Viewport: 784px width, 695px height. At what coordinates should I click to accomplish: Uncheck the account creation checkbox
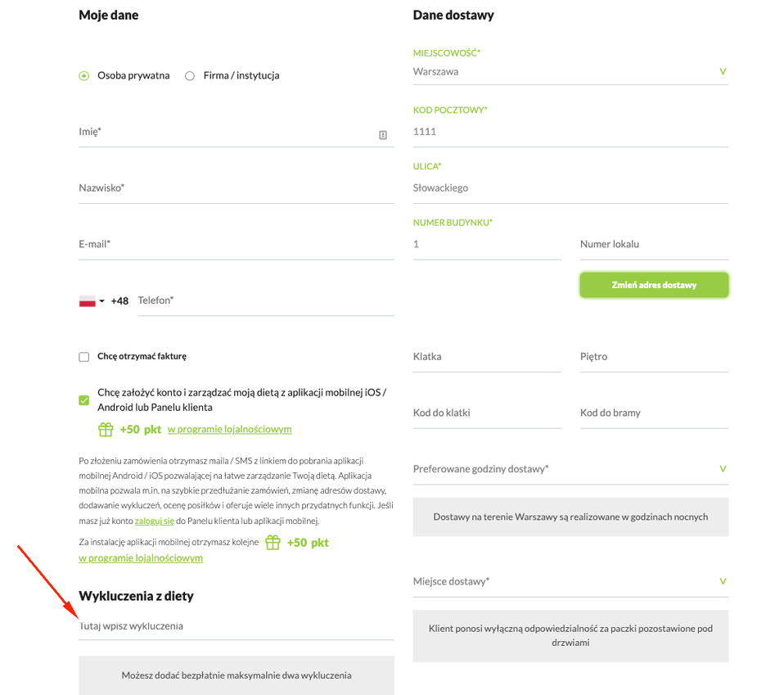click(x=84, y=400)
